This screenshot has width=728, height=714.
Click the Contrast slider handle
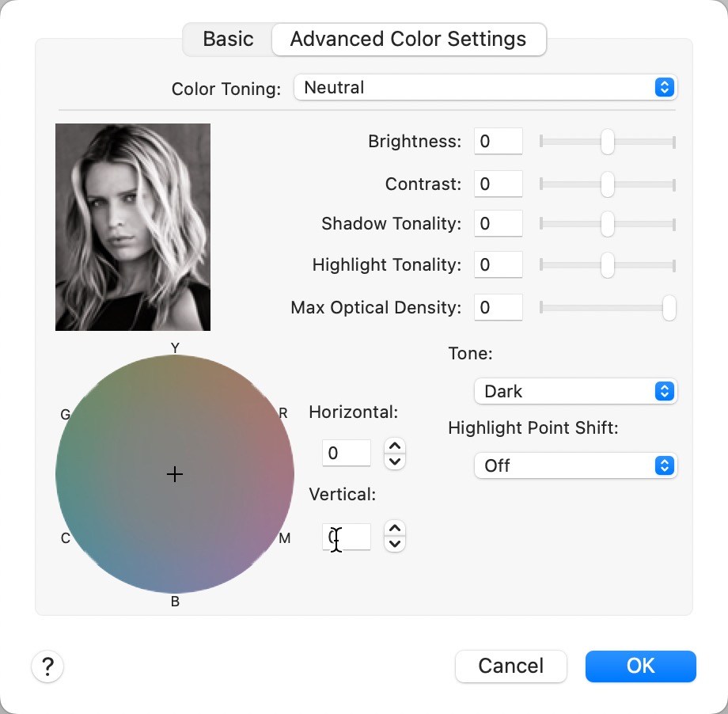tap(607, 184)
